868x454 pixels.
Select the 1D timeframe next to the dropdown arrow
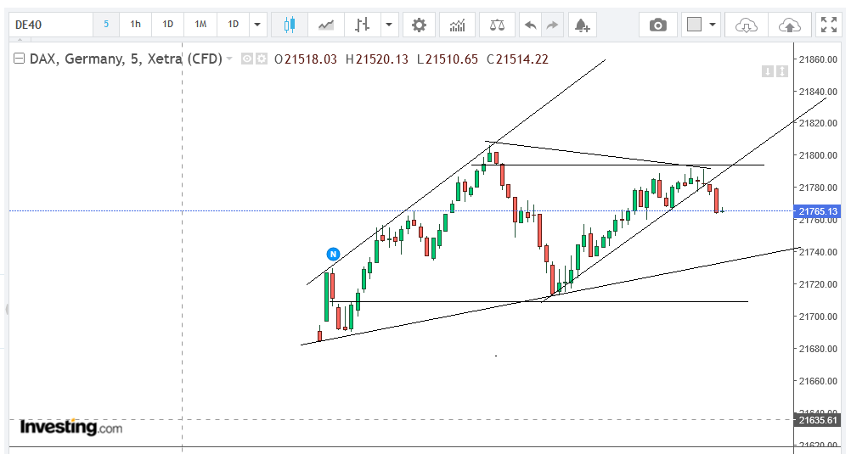(233, 25)
